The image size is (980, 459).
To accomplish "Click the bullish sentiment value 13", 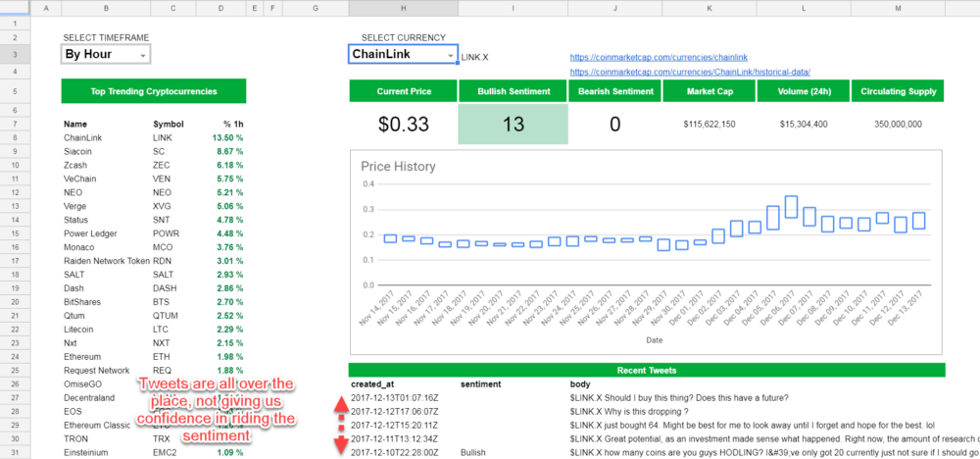I will click(514, 124).
